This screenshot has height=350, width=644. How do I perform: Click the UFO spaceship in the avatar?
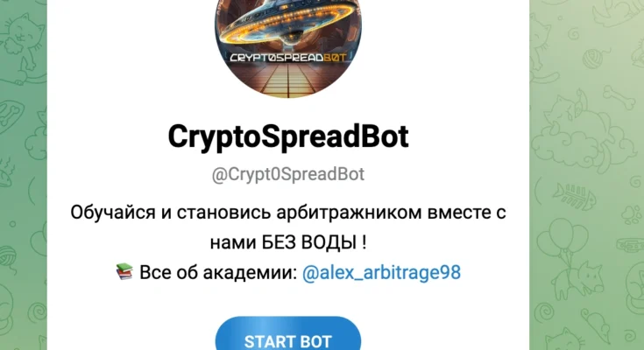coord(286,23)
